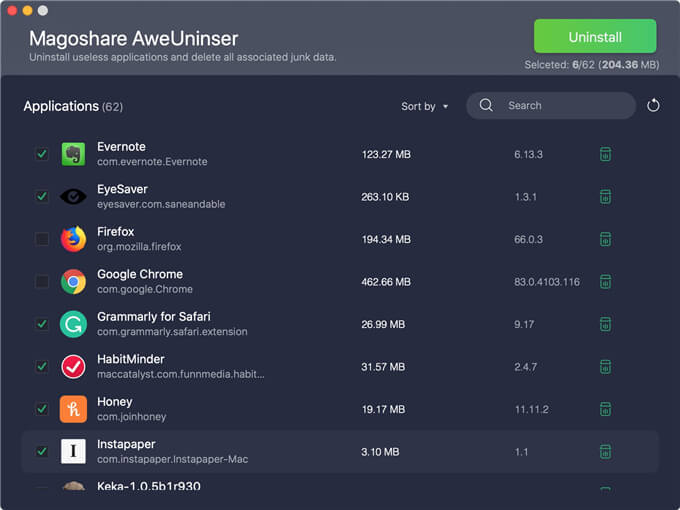This screenshot has width=680, height=510.
Task: Click the 462.66 MB size value
Action: (x=386, y=282)
